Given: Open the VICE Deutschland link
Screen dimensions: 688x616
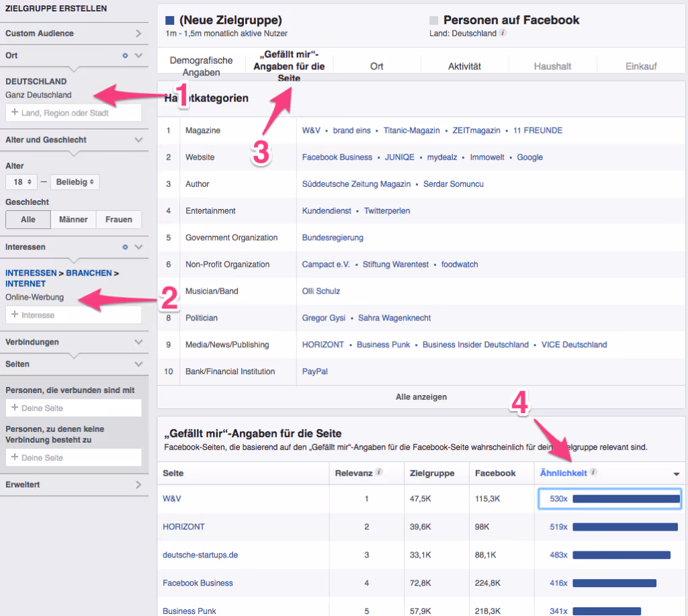Looking at the screenshot, I should tap(574, 345).
